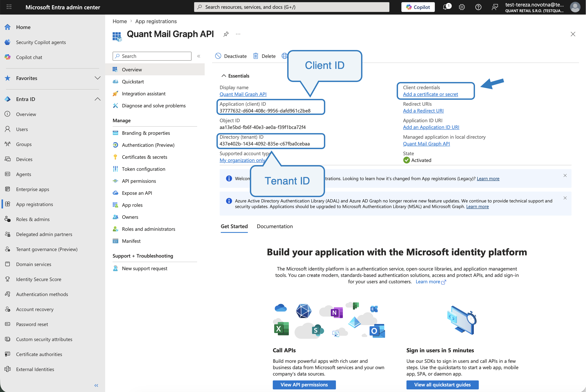586x392 pixels.
Task: Open the user account avatar
Action: (575, 7)
